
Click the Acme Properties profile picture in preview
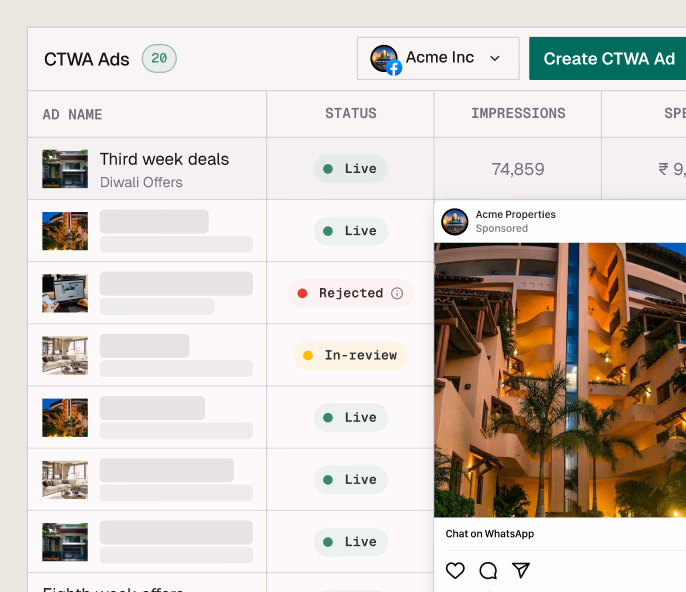coord(455,221)
